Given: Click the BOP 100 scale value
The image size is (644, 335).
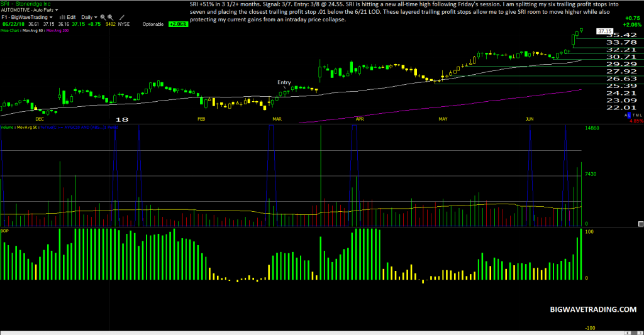Looking at the screenshot, I should [x=589, y=232].
